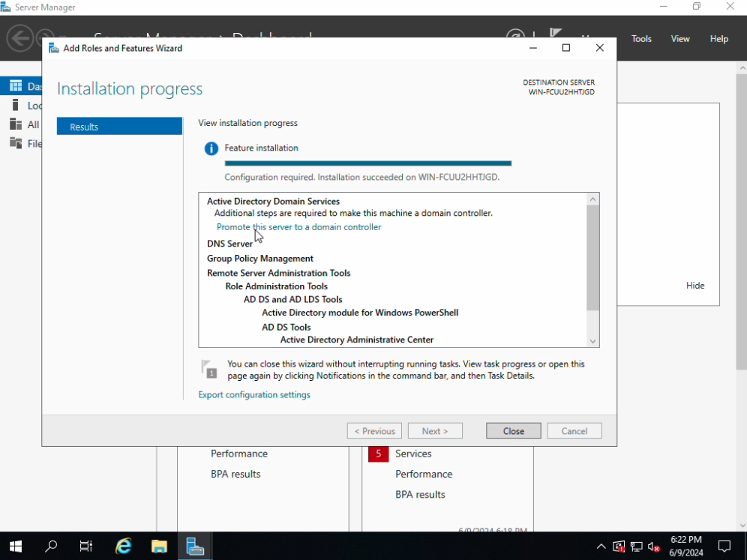Image resolution: width=747 pixels, height=560 pixels.
Task: Close the wizard with the Close button
Action: tap(513, 431)
